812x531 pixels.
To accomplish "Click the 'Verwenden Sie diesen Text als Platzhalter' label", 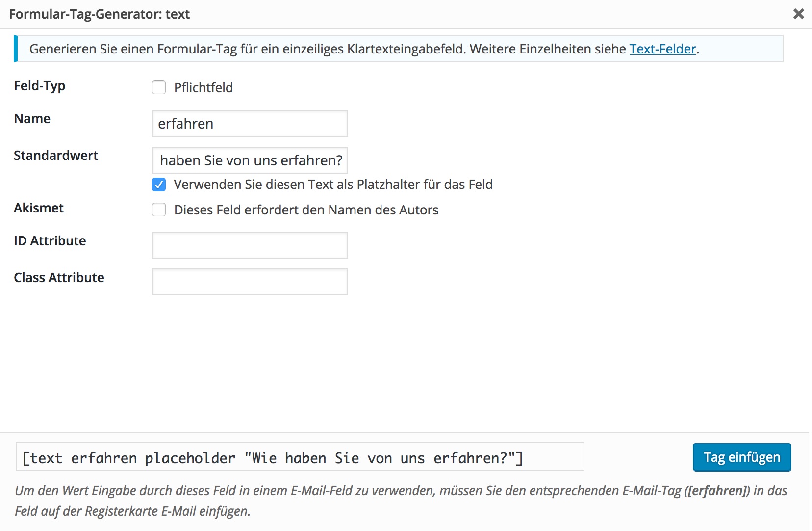I will tap(333, 185).
